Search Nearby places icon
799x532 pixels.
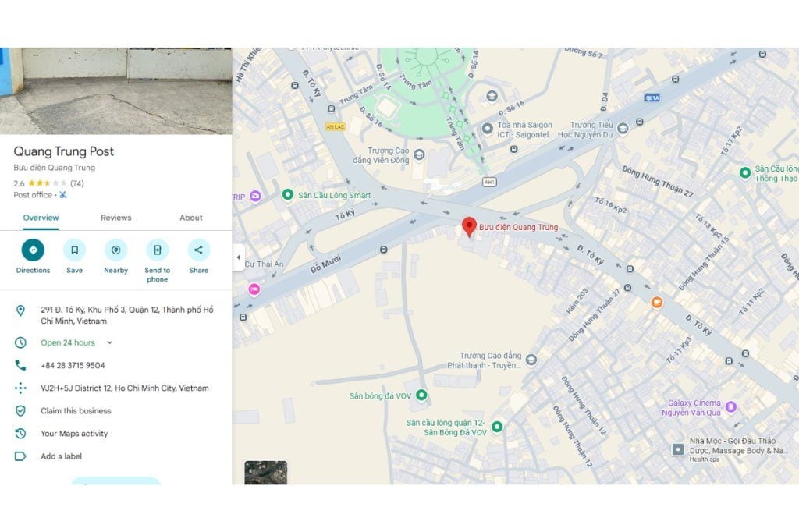tap(115, 250)
